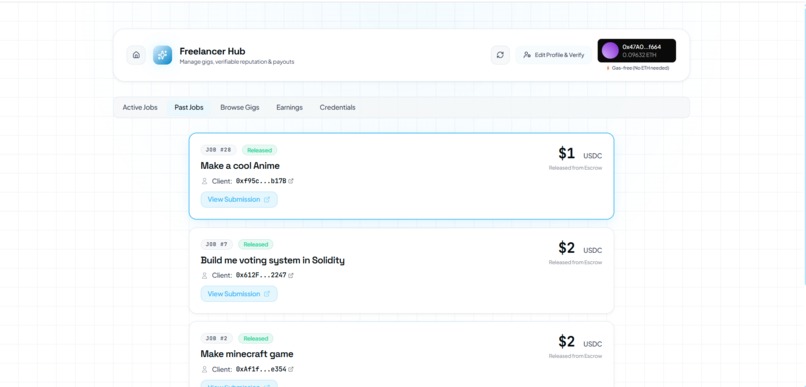The image size is (806, 387).
Task: Click the $1 USDC amount
Action: coord(580,153)
